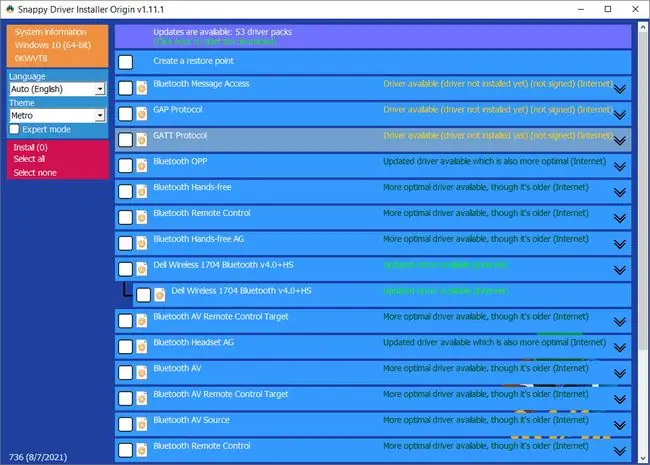Viewport: 650px width, 465px height.
Task: Tick the Bluetooth Headset AG checkbox
Action: (x=125, y=346)
